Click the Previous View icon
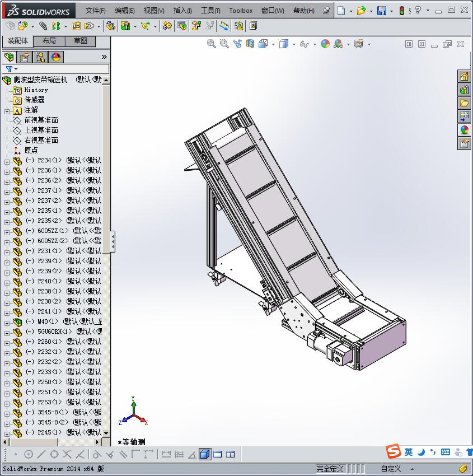 pos(237,44)
